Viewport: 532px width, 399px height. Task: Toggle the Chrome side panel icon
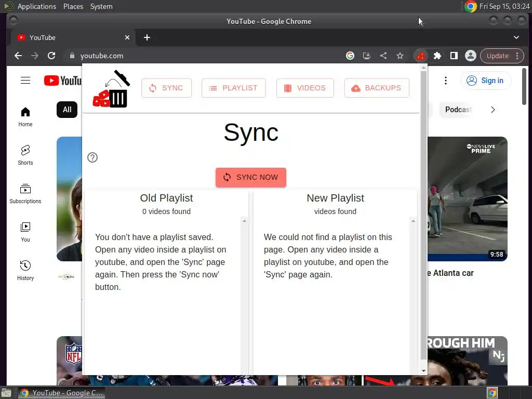pos(454,56)
